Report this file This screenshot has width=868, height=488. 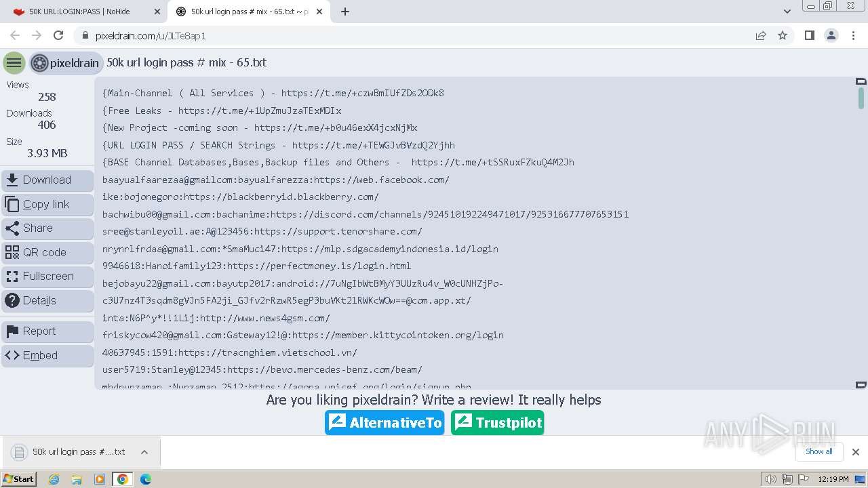pyautogui.click(x=47, y=331)
